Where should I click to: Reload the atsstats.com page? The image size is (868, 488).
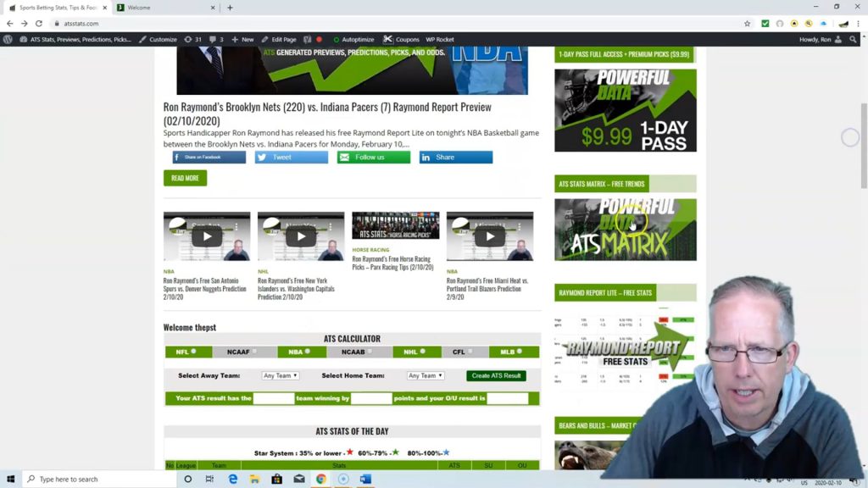click(39, 23)
